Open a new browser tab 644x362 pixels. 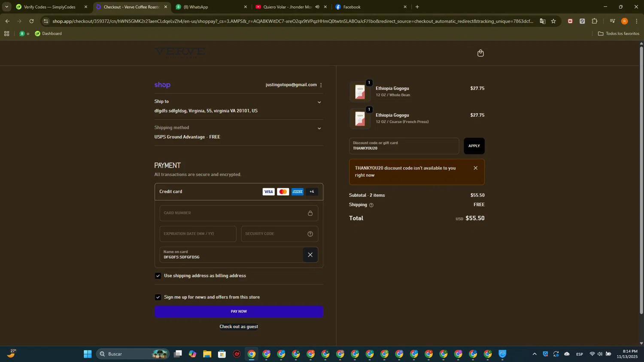click(417, 7)
